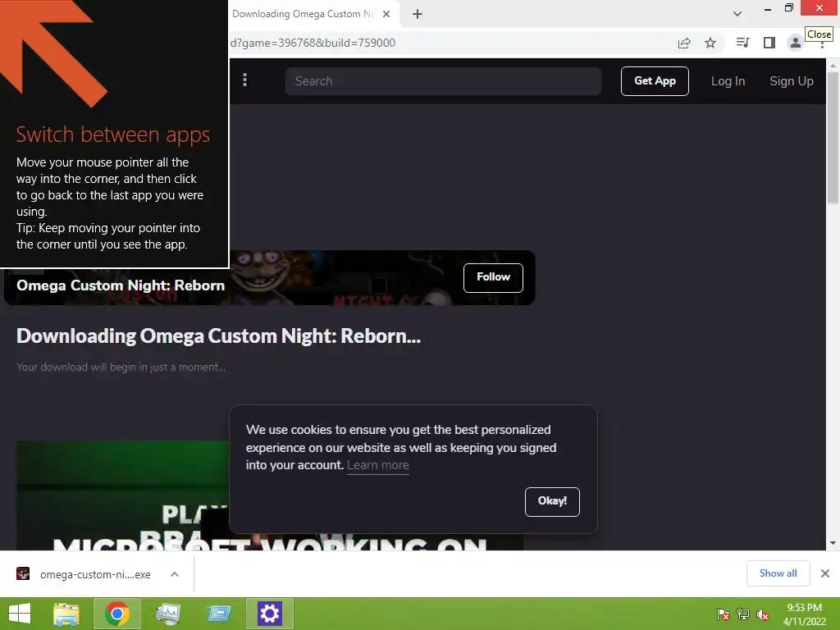Expand the tab search chevron

737,14
